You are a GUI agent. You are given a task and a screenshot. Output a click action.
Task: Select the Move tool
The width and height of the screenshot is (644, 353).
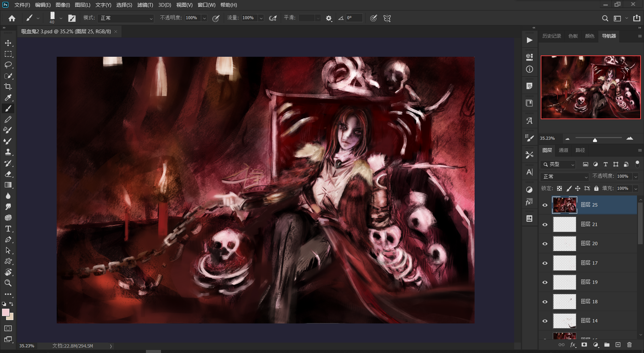(x=8, y=43)
